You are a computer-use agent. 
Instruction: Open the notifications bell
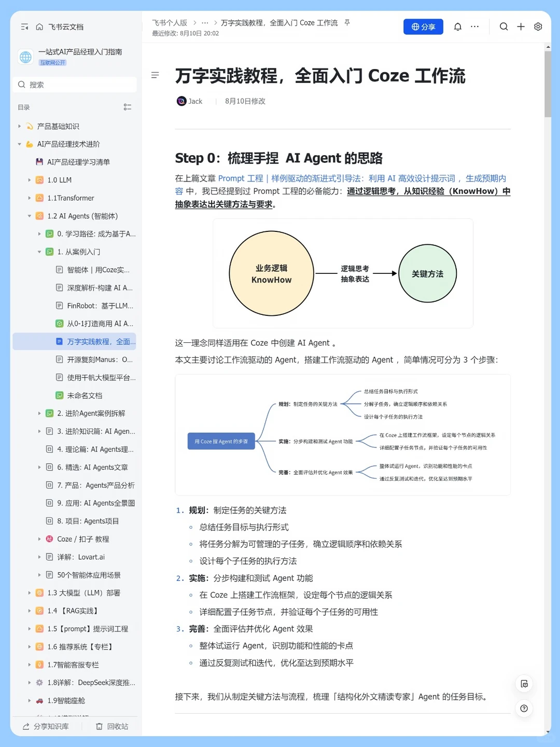(458, 27)
